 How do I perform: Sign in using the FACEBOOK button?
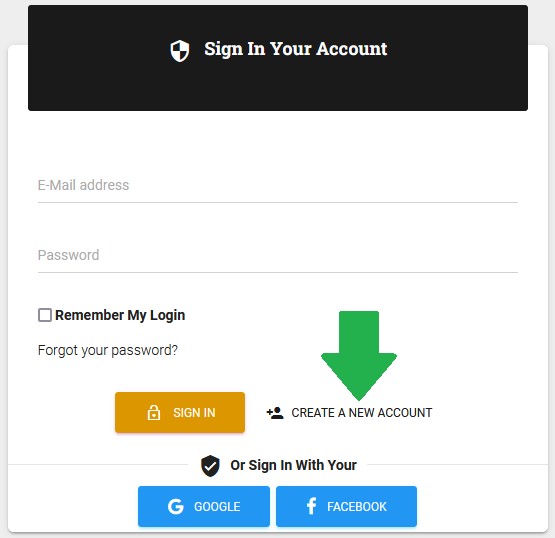click(347, 506)
